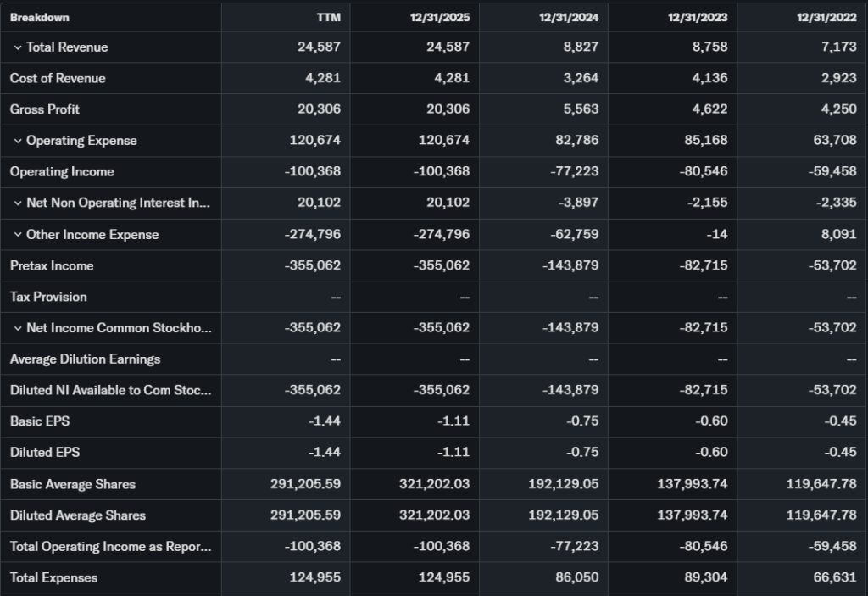The height and width of the screenshot is (596, 868).
Task: Click the 12/31/2022 column header
Action: [828, 17]
